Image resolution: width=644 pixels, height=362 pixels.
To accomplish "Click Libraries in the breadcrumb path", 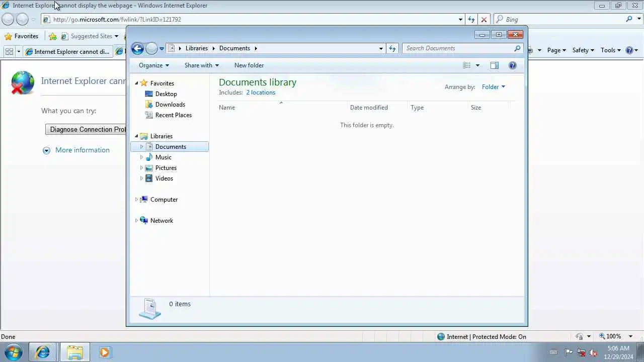I will coord(197,48).
